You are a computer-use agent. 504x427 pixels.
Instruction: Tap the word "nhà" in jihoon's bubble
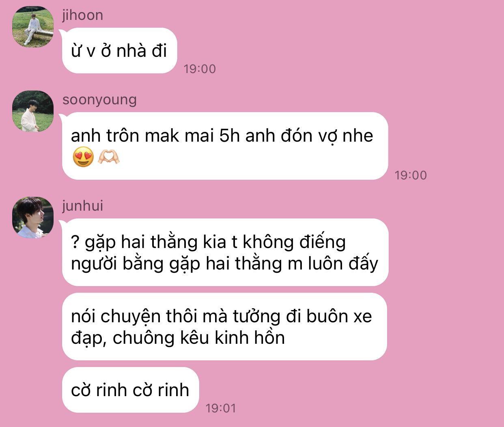tap(131, 51)
